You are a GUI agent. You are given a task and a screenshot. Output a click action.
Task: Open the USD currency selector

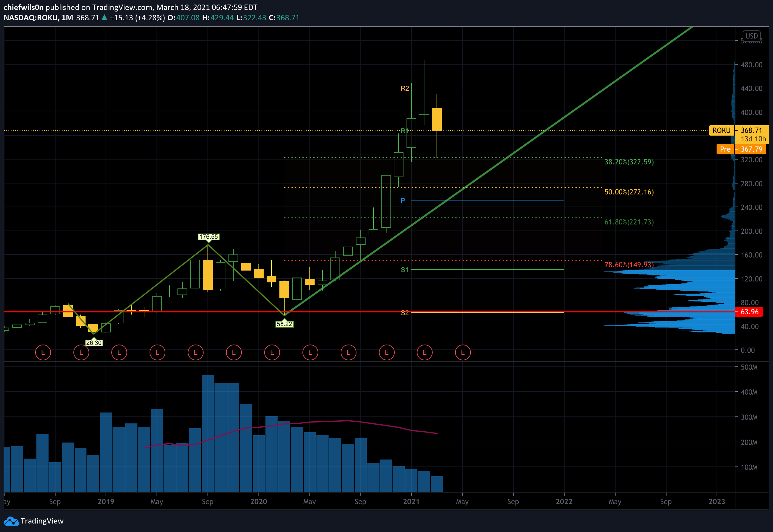pyautogui.click(x=751, y=36)
